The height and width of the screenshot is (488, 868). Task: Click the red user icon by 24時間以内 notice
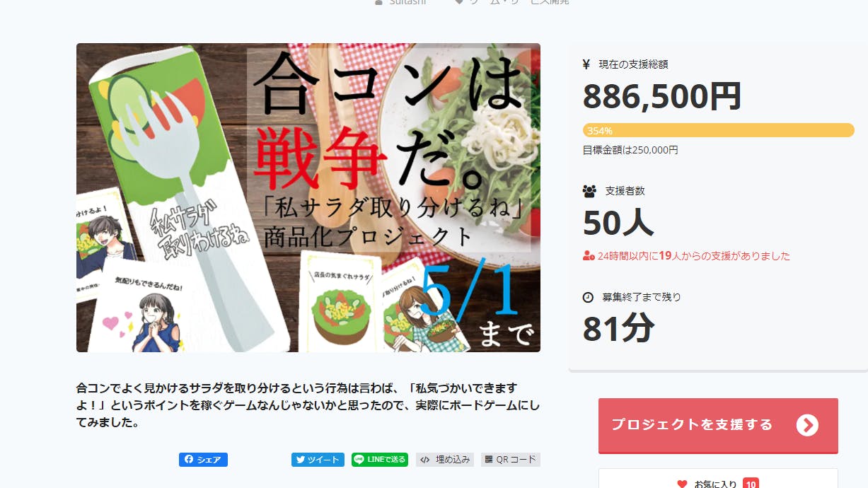tap(589, 256)
